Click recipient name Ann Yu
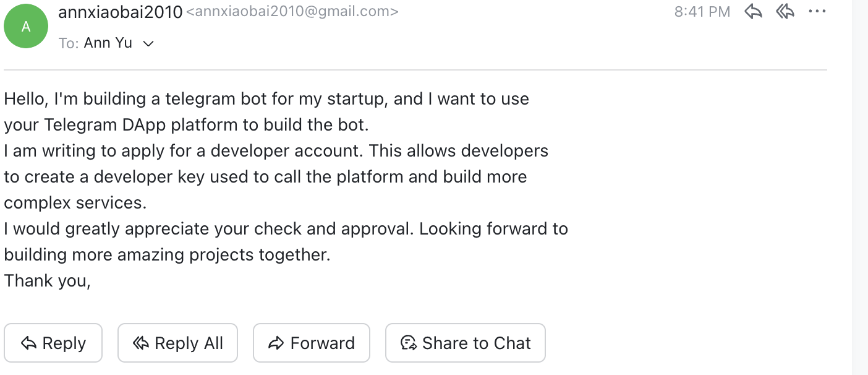868x375 pixels. (x=108, y=43)
